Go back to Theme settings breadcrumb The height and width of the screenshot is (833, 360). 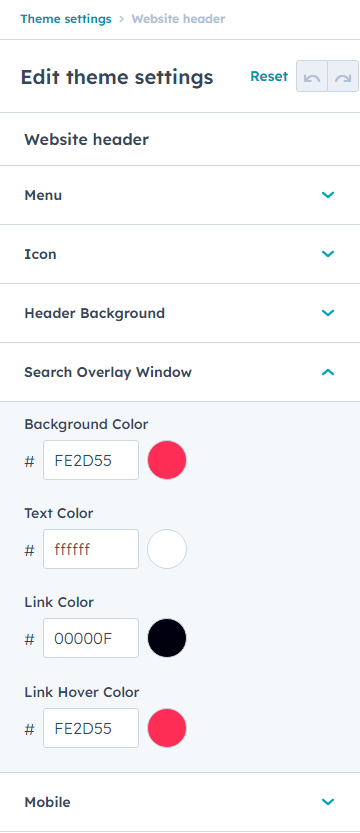[66, 19]
